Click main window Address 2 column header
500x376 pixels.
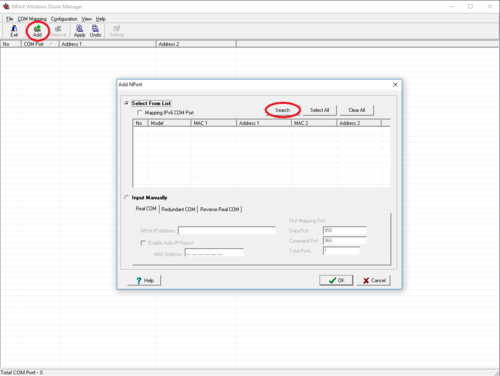pyautogui.click(x=196, y=44)
